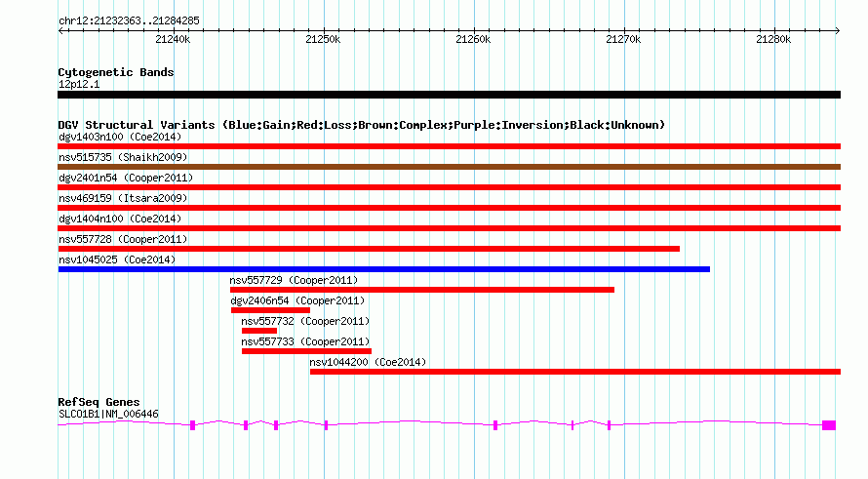Select the red bar for nsv557729
This screenshot has width=868, height=479.
click(x=422, y=290)
